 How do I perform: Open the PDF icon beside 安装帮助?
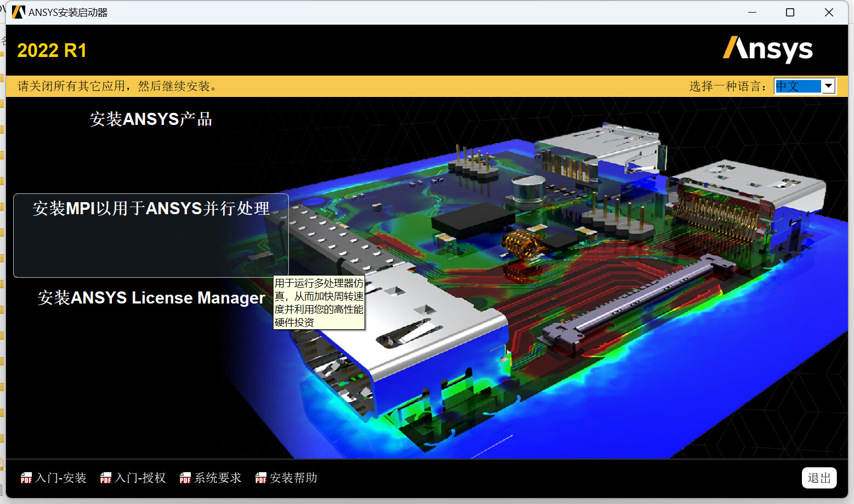click(x=261, y=478)
